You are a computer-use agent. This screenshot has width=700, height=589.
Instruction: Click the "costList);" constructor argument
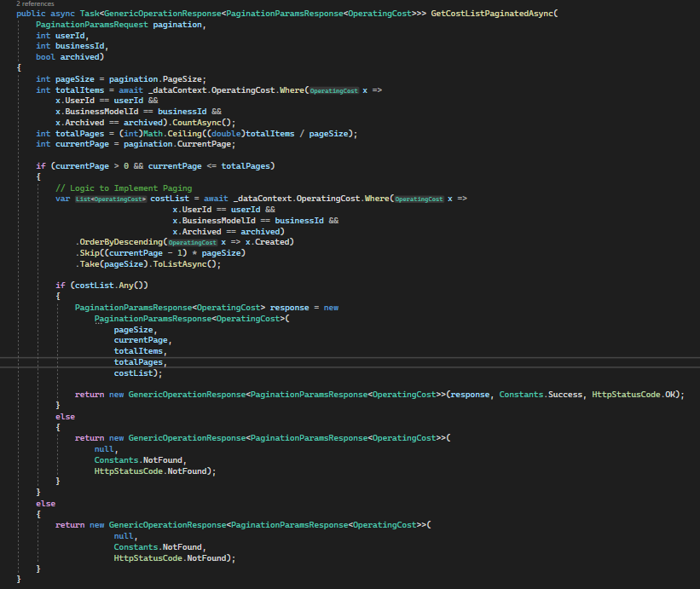coord(138,373)
